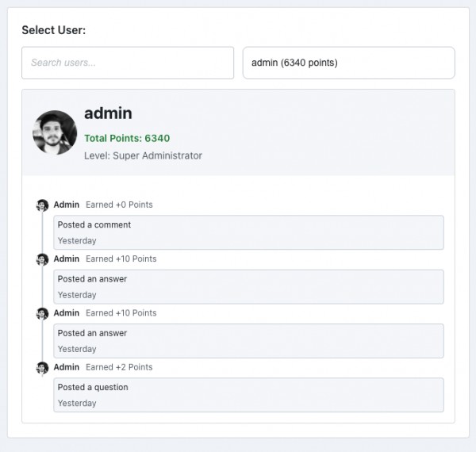
Task: Click the Level: Super Administrator label
Action: pos(143,155)
